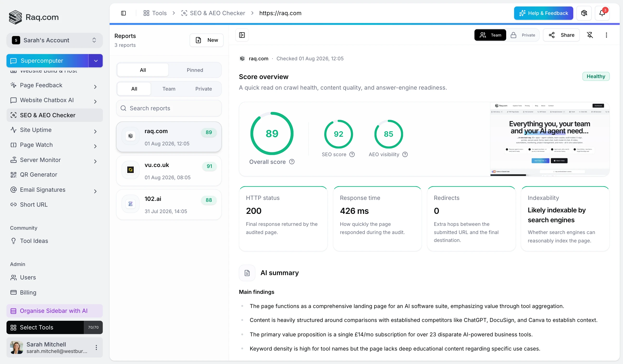Expand Website Chatbox AI chevron

point(95,101)
